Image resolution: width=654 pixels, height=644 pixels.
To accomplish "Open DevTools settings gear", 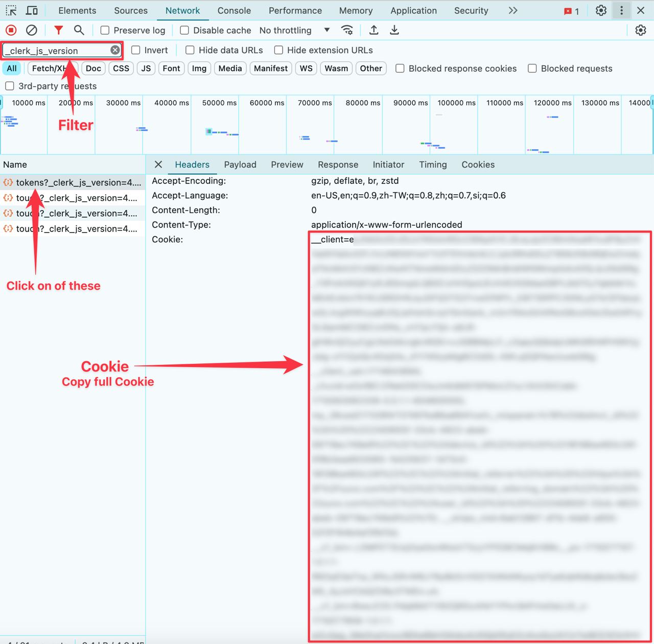I will click(601, 10).
